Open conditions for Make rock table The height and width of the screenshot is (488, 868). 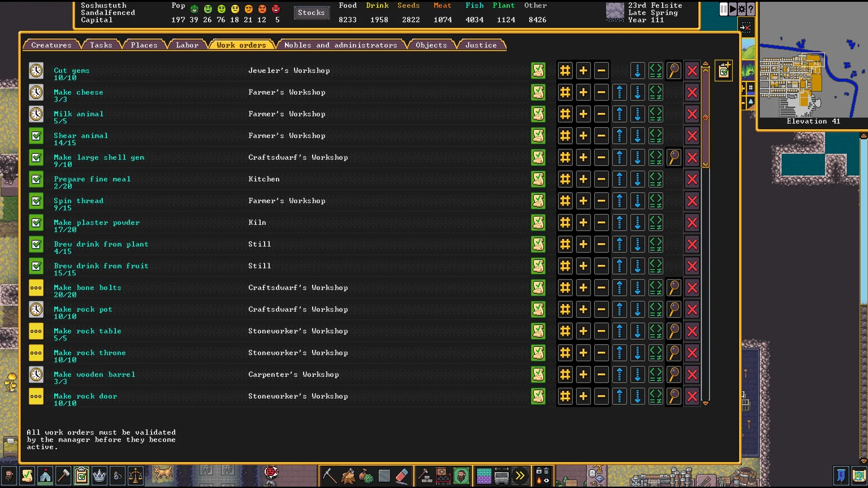655,331
